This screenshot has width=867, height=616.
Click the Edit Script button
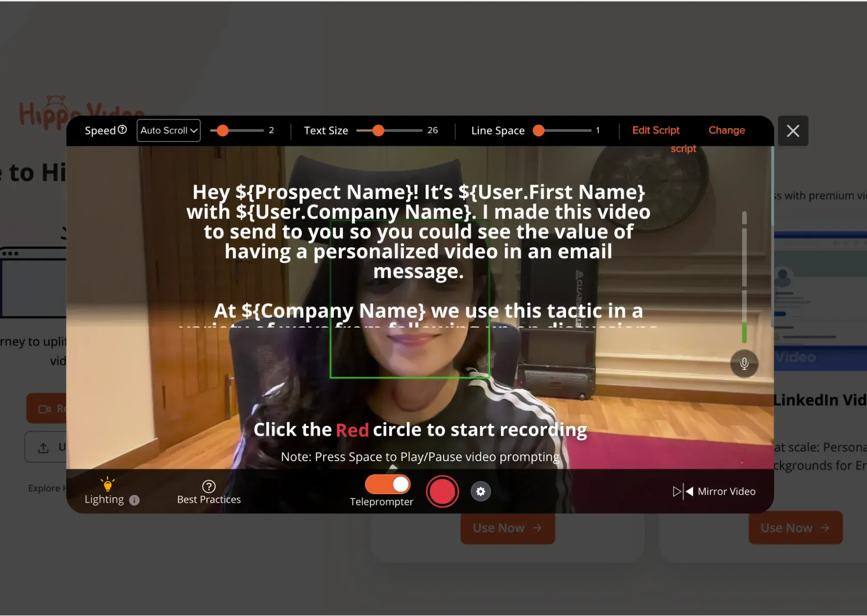656,130
